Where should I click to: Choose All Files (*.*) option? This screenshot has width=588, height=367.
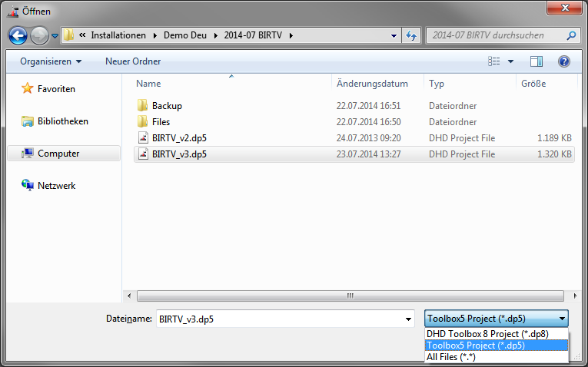point(497,357)
